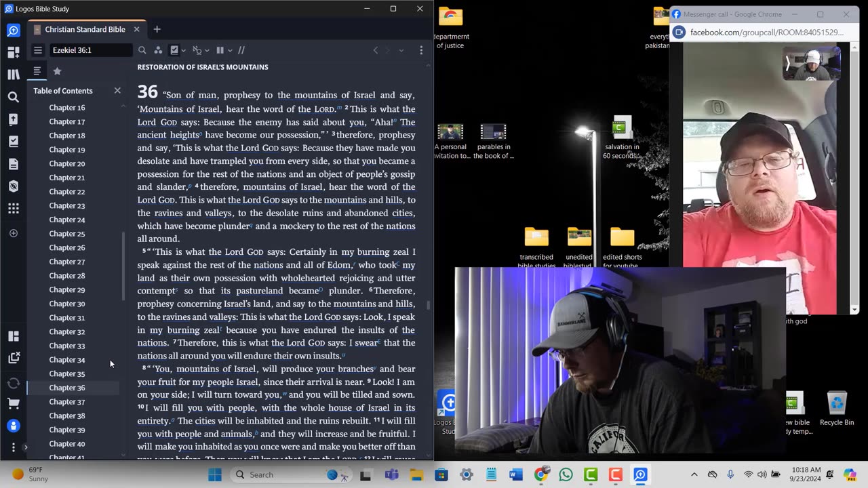This screenshot has height=488, width=868.
Task: Open the navigation history dropdown chevron
Action: [x=401, y=50]
